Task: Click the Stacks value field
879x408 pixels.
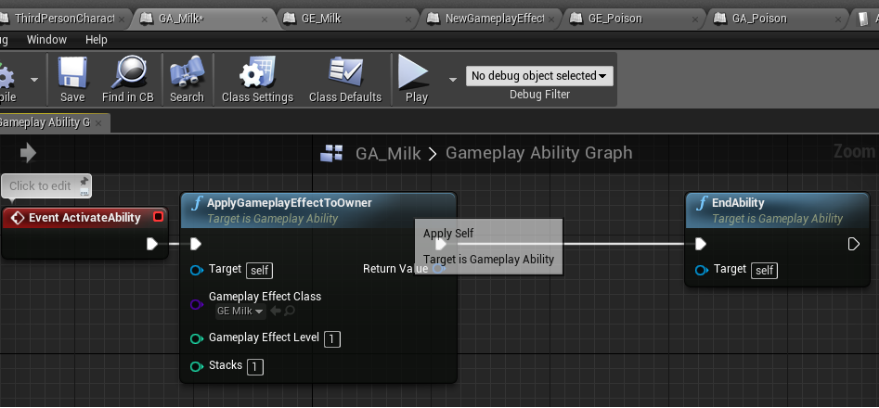Action: click(255, 367)
